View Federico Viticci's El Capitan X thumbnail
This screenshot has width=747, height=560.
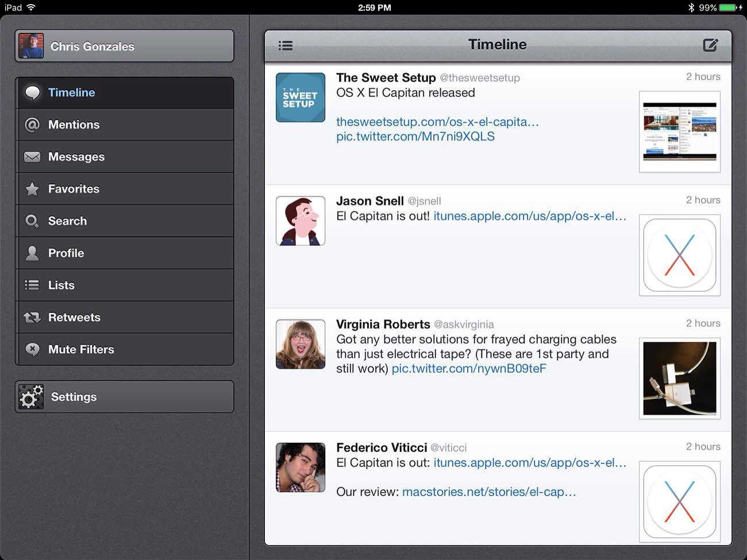[680, 501]
